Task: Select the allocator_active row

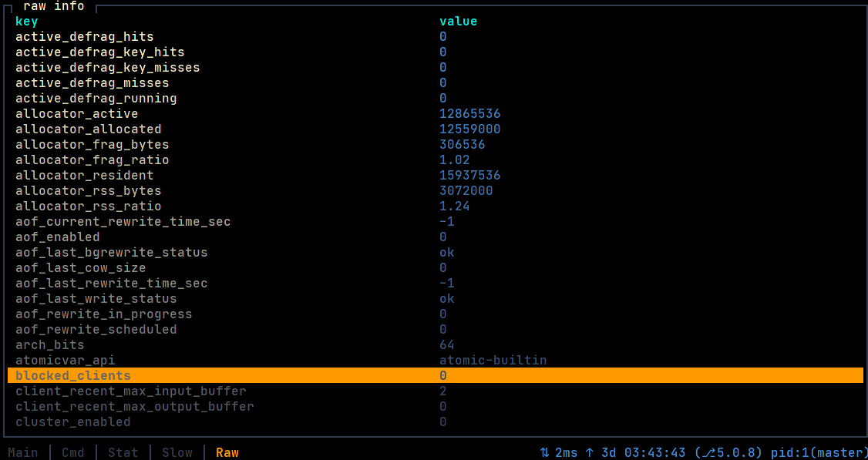Action: 436,114
